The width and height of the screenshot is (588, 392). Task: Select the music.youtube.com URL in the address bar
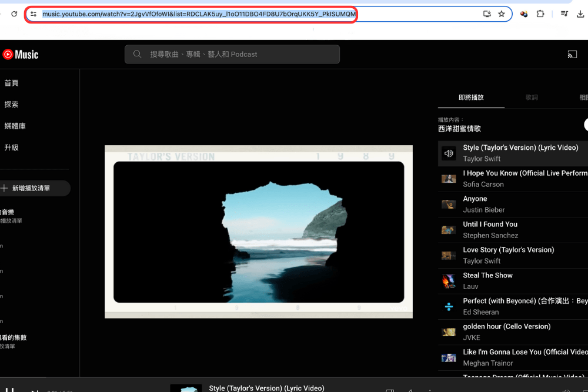coord(199,14)
